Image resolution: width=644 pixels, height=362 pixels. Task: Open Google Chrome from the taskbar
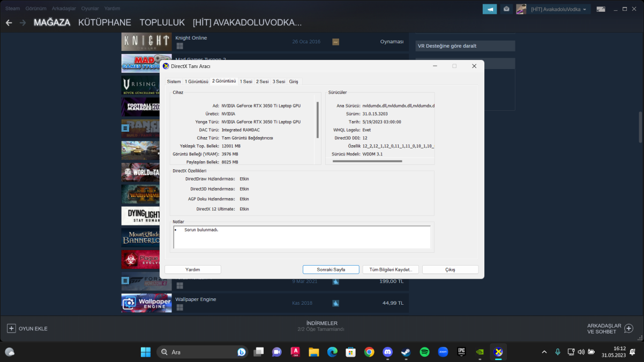click(x=369, y=352)
